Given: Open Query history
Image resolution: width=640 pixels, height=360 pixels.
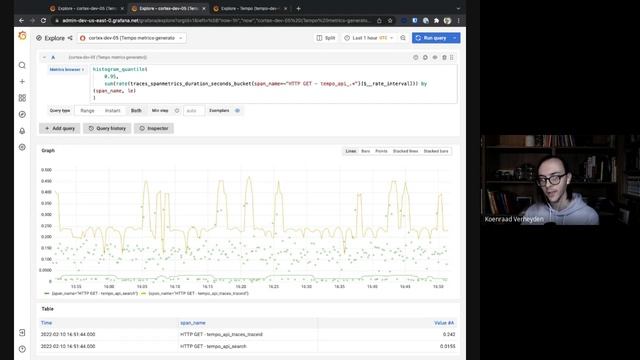Looking at the screenshot, I should coord(107,129).
